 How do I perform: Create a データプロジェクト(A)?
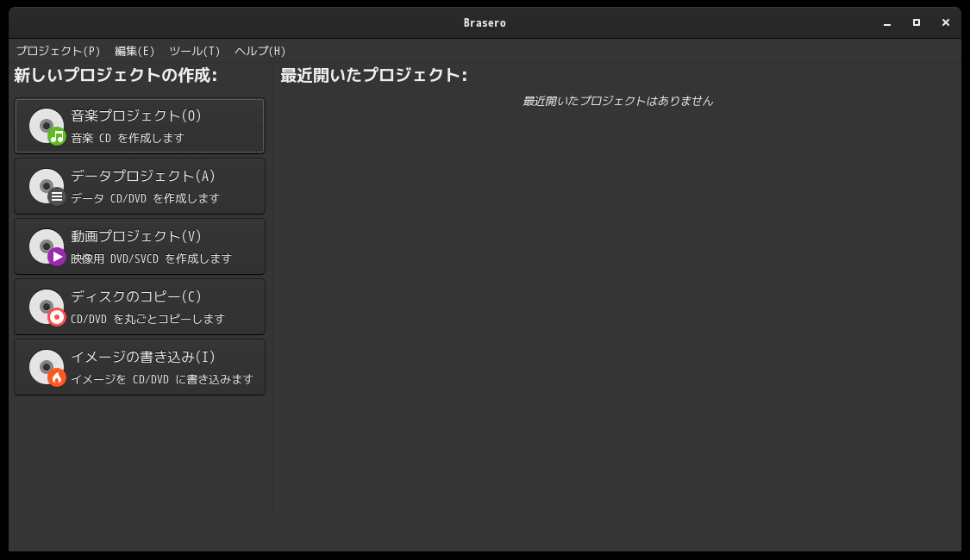coord(140,186)
